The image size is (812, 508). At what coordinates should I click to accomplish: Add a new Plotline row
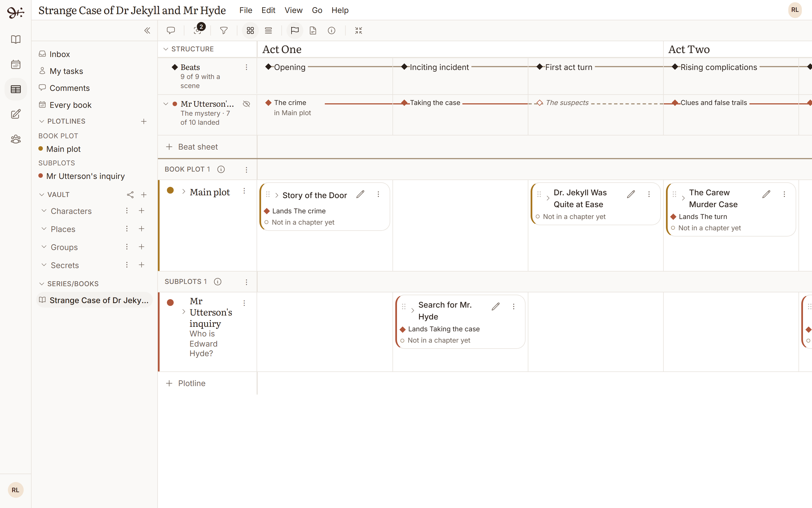pos(186,383)
